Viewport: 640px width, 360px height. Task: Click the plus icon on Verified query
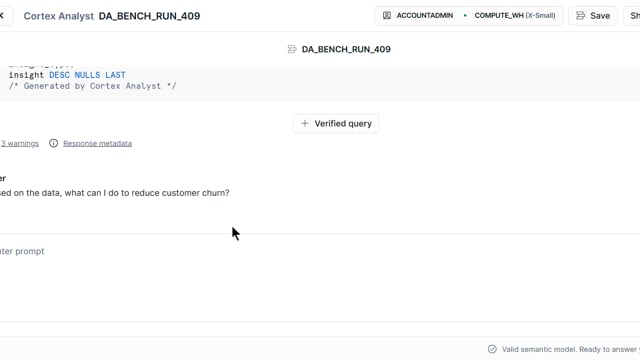304,123
